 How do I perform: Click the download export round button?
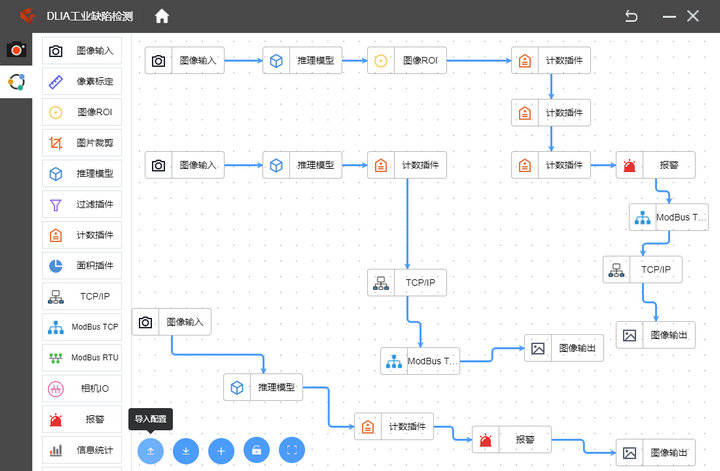186,451
